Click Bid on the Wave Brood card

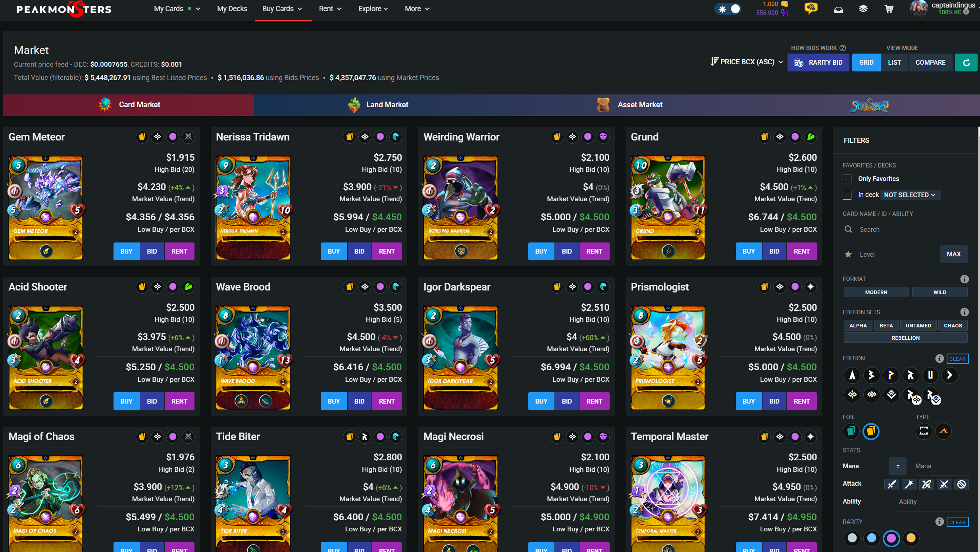click(x=359, y=401)
